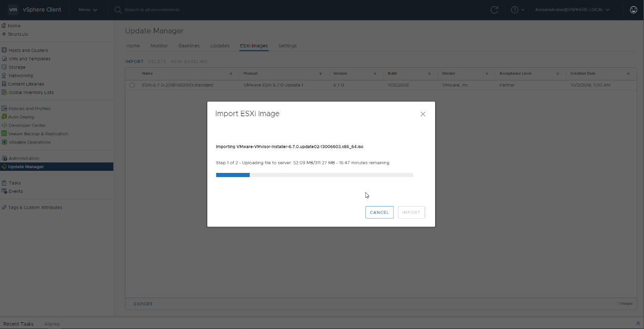Click the Global Inventory Lists icon
Screen dimensions: 644x329
[4, 92]
